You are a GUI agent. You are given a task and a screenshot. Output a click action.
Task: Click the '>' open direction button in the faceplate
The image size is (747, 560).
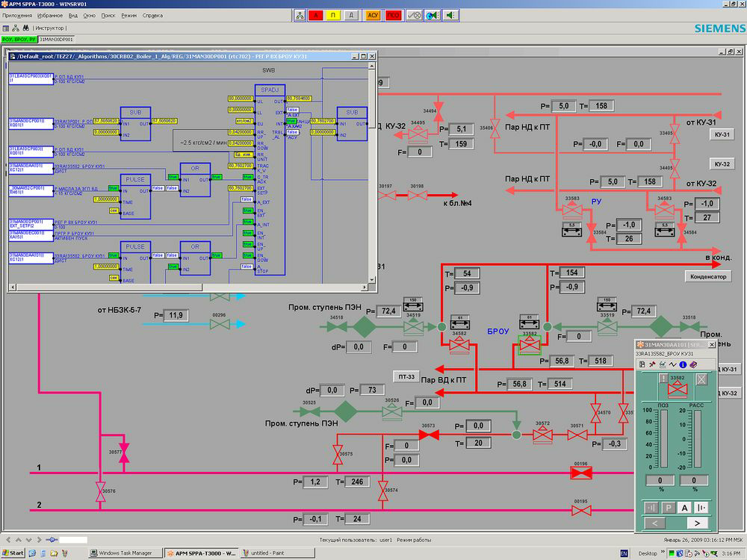pyautogui.click(x=697, y=523)
